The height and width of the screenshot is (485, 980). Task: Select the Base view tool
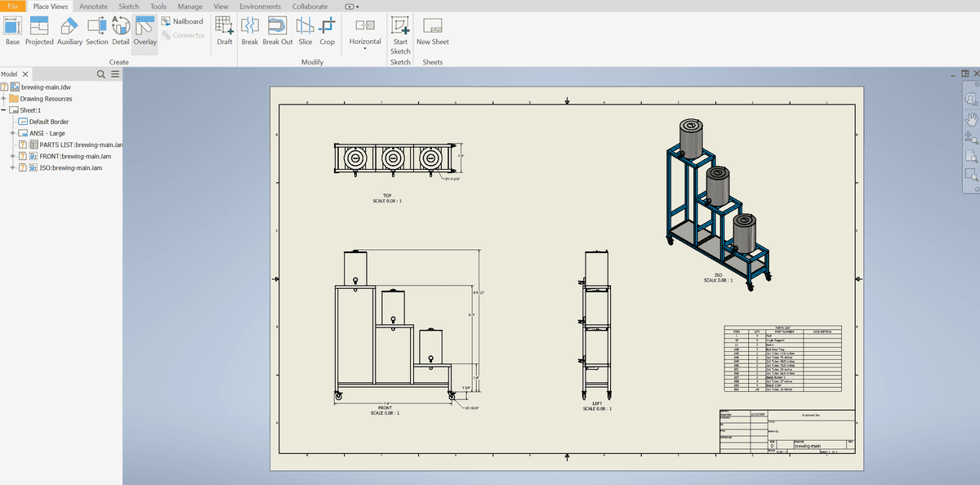pyautogui.click(x=13, y=31)
